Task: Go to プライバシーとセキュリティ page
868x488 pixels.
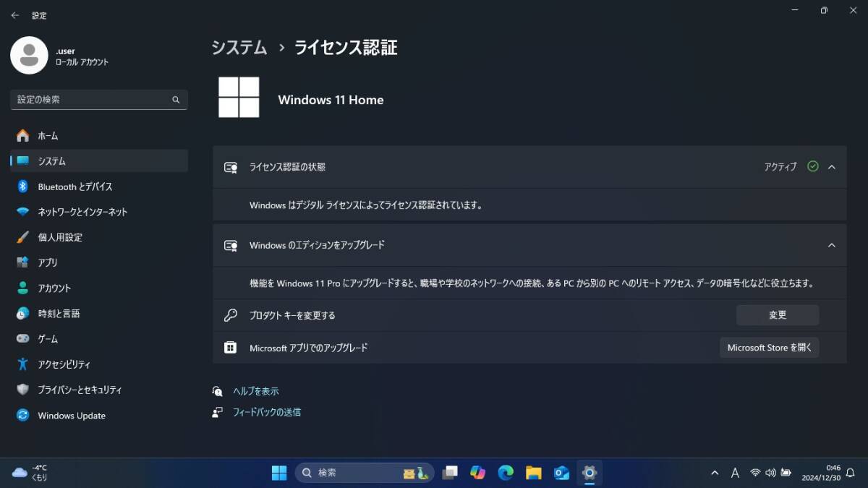Action: click(99, 390)
